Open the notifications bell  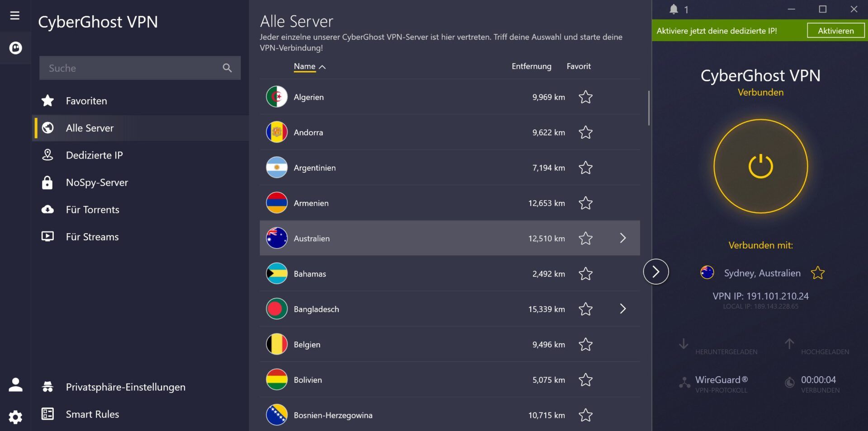[674, 9]
